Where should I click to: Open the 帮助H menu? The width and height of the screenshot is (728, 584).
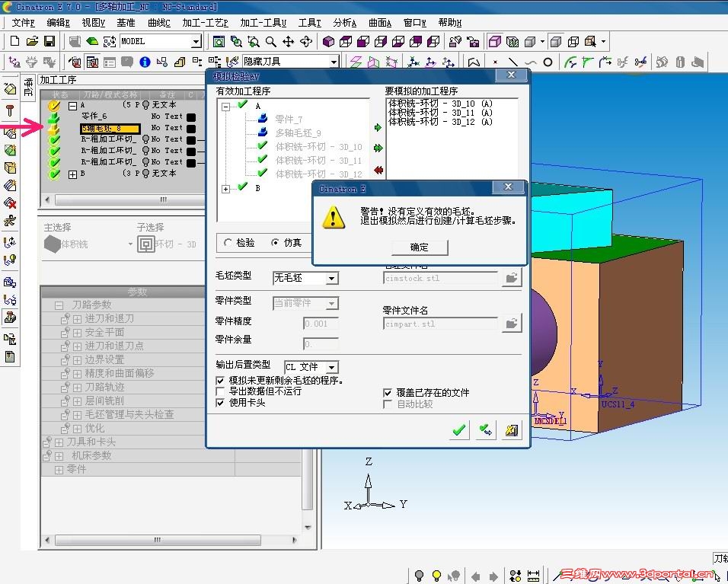(x=450, y=23)
